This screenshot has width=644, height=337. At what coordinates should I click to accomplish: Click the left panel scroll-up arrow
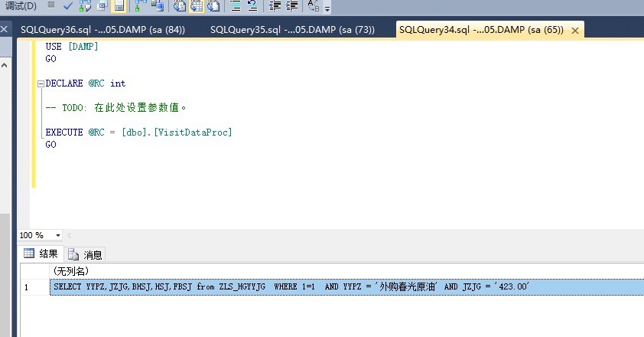click(4, 65)
